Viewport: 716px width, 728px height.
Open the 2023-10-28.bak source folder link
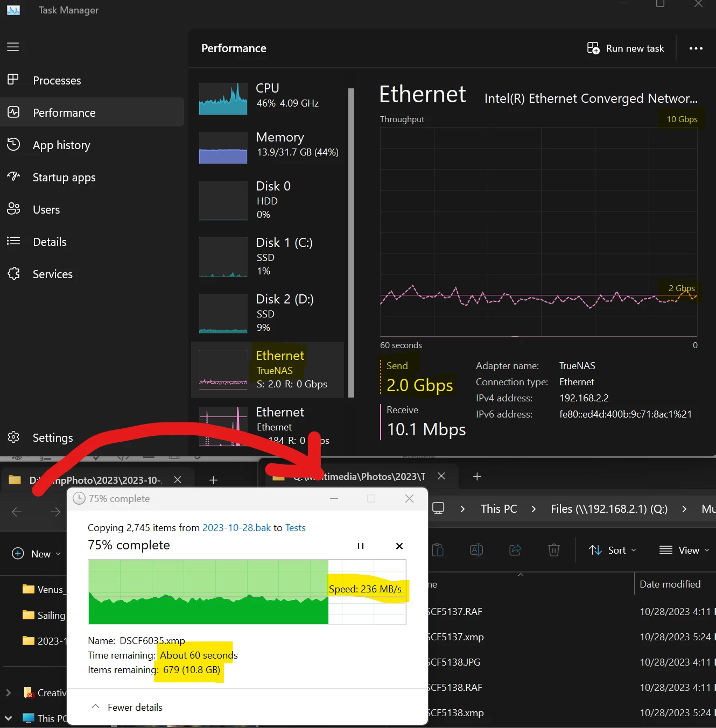[x=236, y=528]
